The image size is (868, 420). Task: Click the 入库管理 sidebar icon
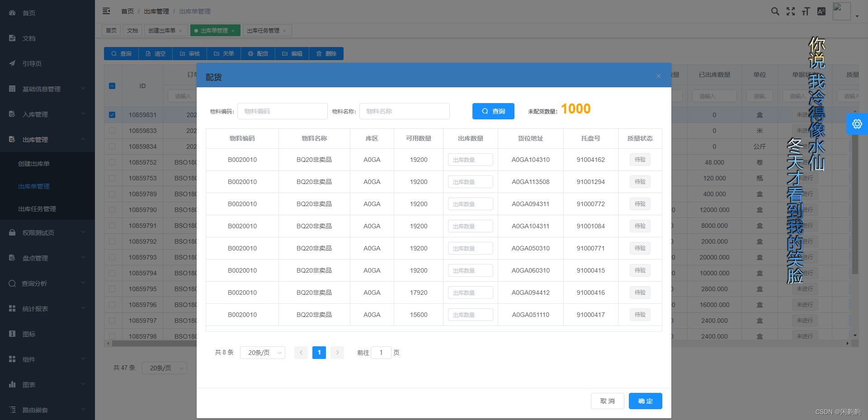coord(12,114)
